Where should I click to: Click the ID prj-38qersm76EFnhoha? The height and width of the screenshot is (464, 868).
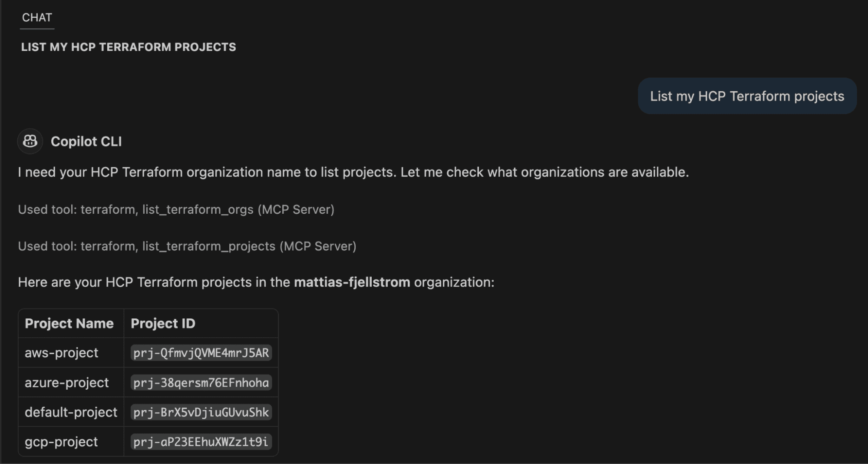201,382
